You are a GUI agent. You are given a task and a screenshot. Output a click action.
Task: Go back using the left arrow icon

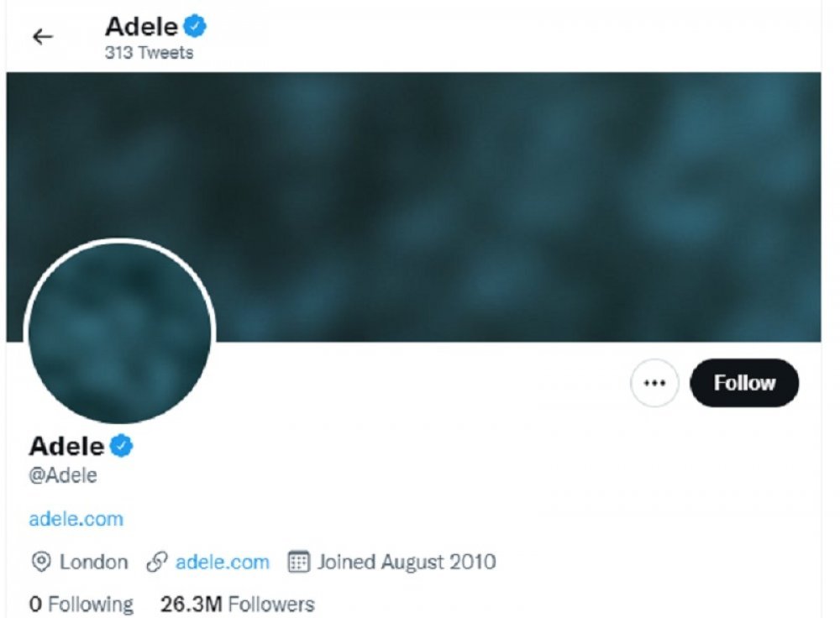pyautogui.click(x=43, y=37)
